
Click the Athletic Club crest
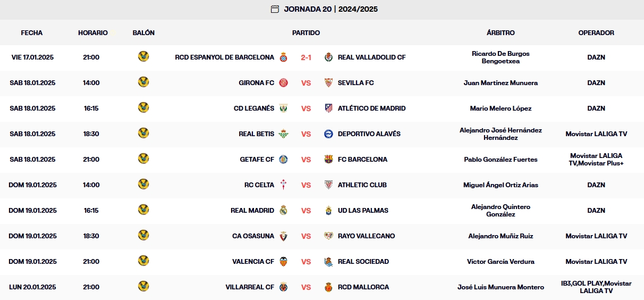pyautogui.click(x=328, y=185)
